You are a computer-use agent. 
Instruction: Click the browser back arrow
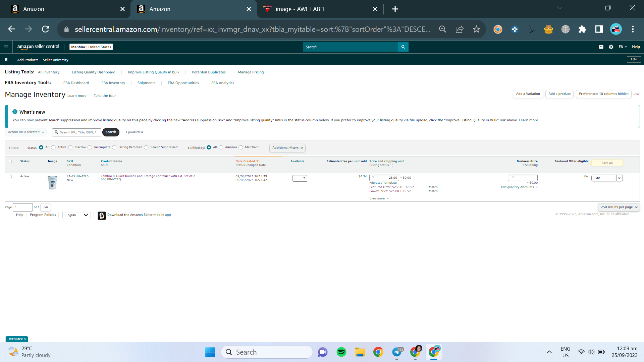(12, 29)
